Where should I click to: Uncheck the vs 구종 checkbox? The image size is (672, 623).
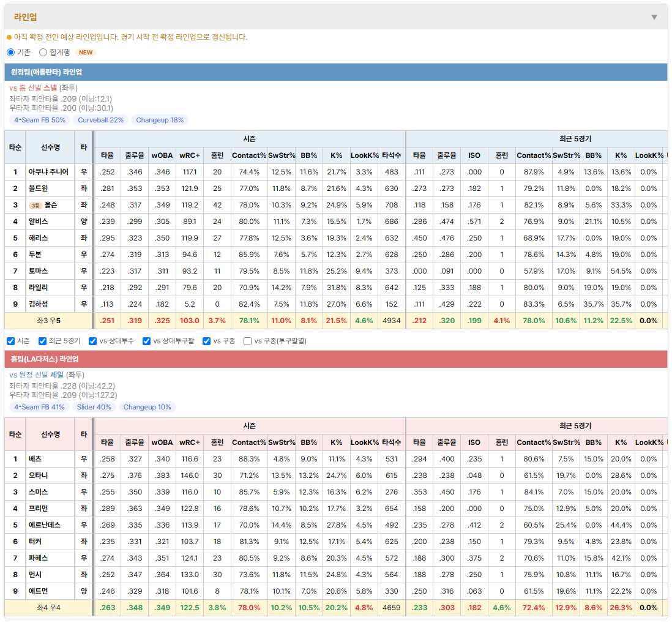click(207, 341)
